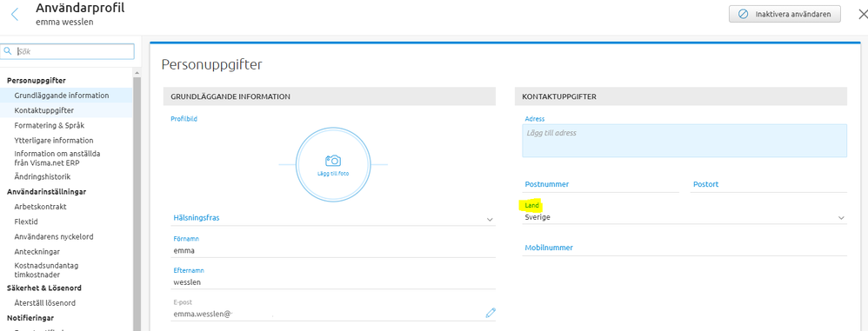The width and height of the screenshot is (868, 331).
Task: Focus the Sök search field
Action: tap(67, 51)
